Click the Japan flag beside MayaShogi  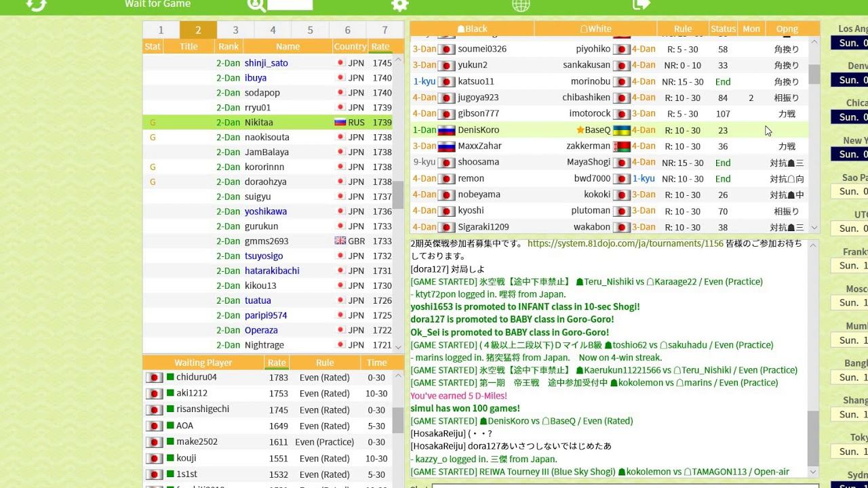pyautogui.click(x=622, y=163)
